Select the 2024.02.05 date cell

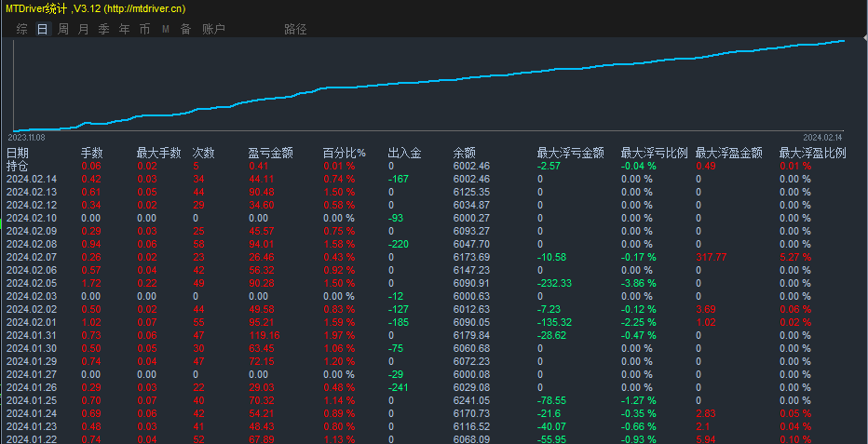[x=32, y=283]
